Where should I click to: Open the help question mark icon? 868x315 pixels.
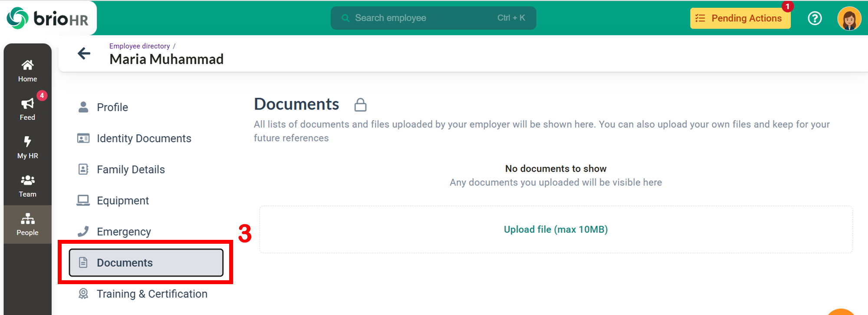coord(815,18)
